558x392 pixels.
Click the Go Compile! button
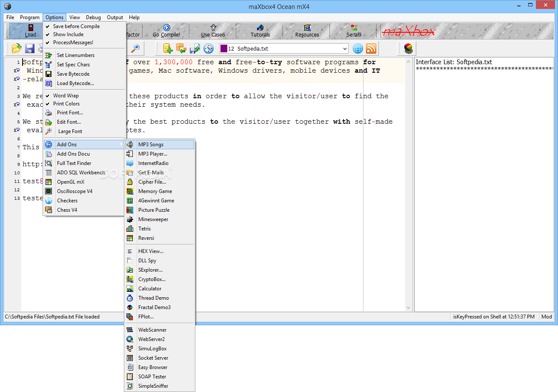pyautogui.click(x=166, y=31)
